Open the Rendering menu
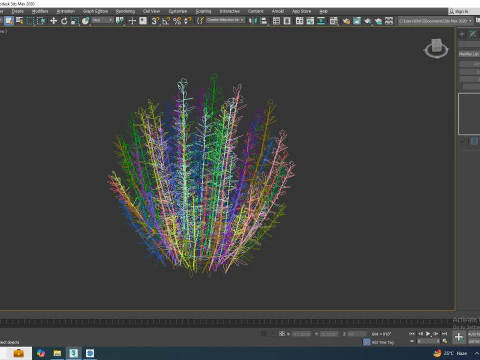 (125, 11)
